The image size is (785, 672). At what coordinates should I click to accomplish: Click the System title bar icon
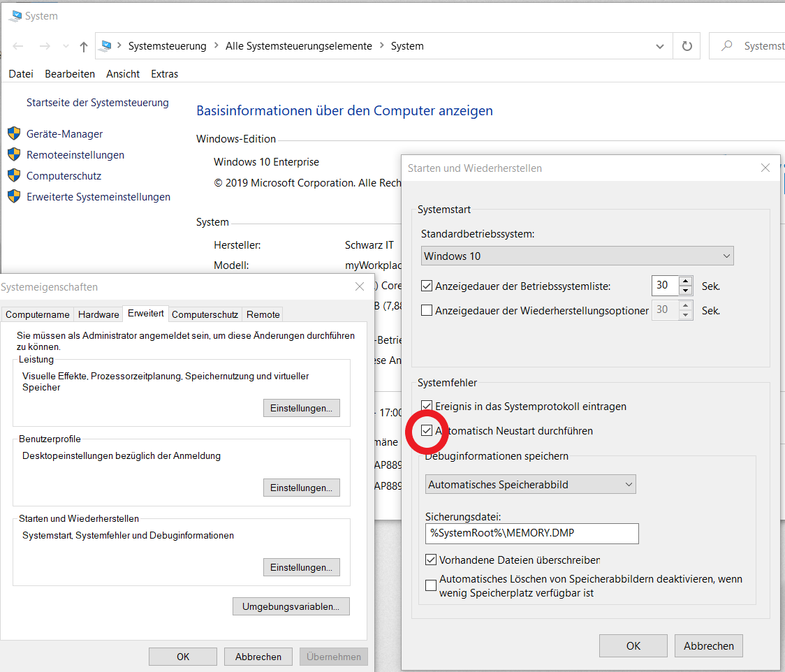15,16
